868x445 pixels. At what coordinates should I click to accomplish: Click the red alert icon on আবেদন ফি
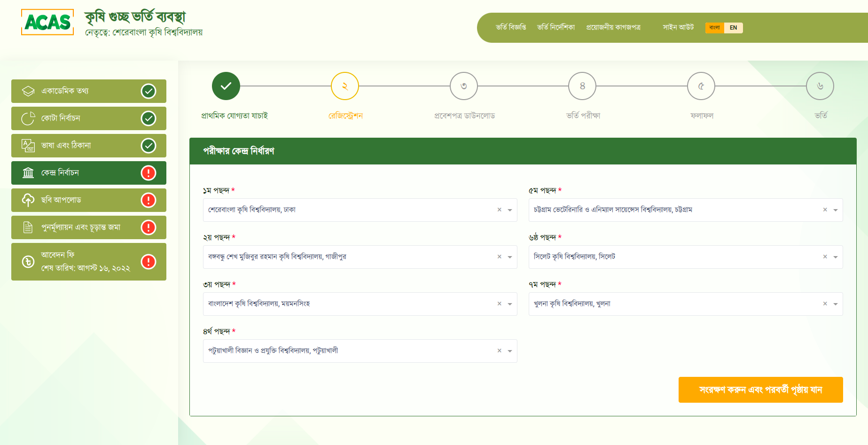click(149, 262)
